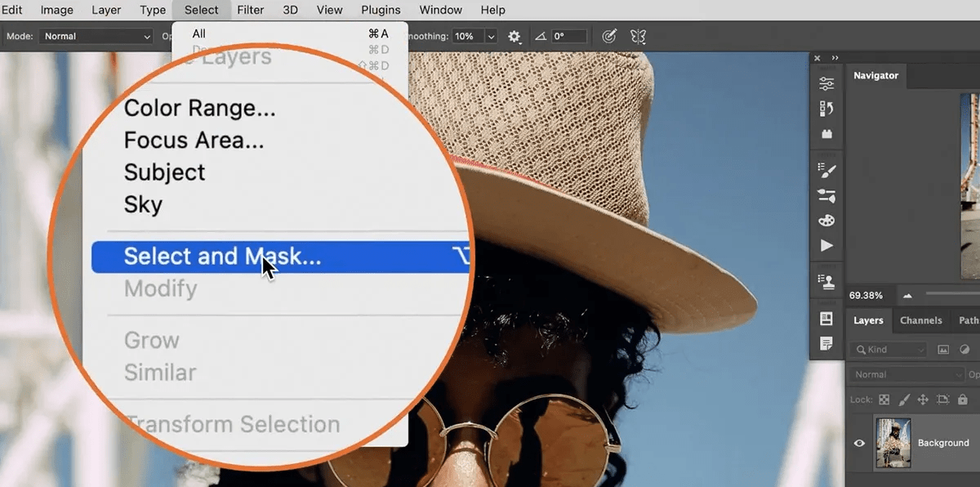Open the Swatches palette icon
Viewport: 980px width, 487px height.
[826, 221]
